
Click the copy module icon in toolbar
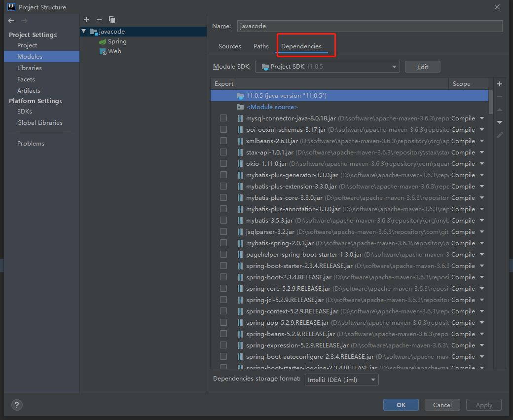click(111, 19)
